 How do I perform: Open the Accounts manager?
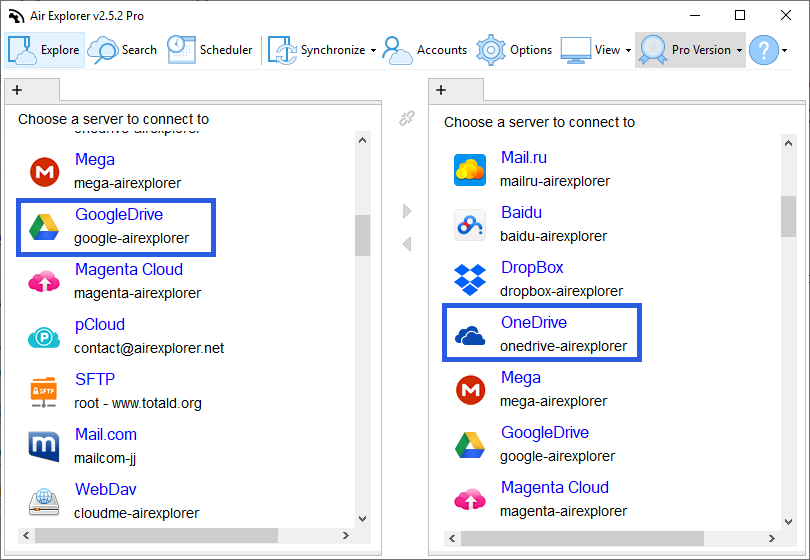[x=425, y=50]
